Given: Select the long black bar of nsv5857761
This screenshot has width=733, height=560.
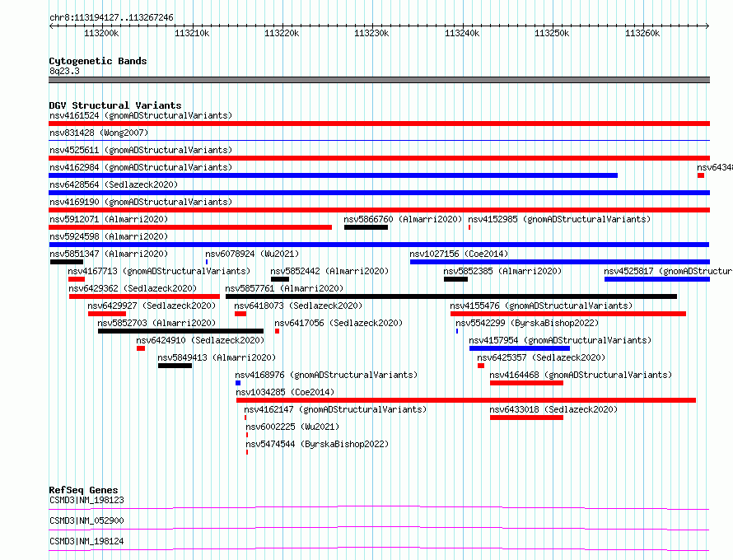Looking at the screenshot, I should [x=451, y=296].
